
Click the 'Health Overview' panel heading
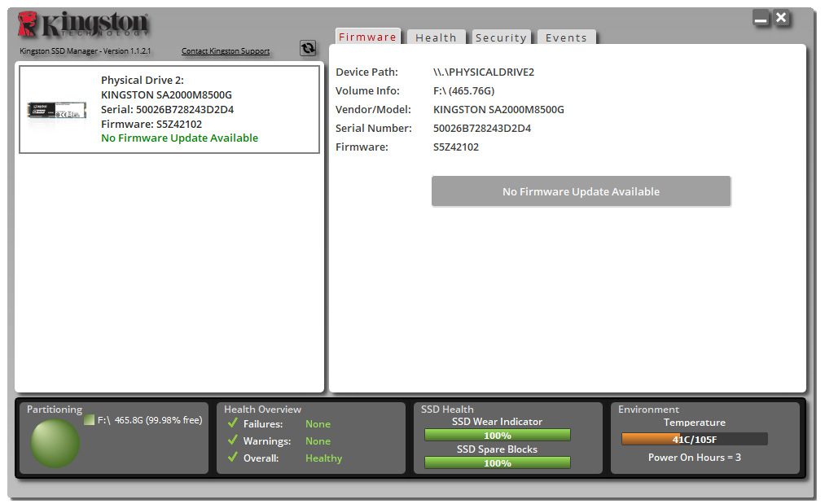(262, 410)
